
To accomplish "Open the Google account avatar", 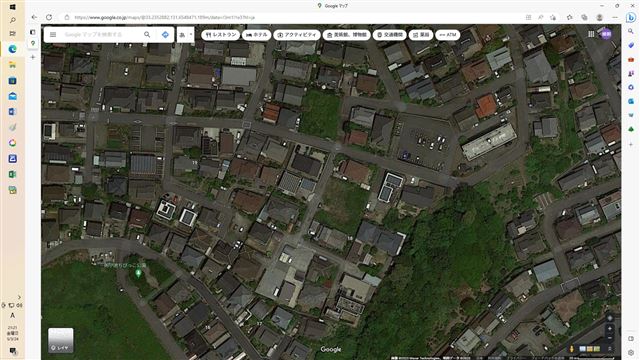I will (x=607, y=34).
